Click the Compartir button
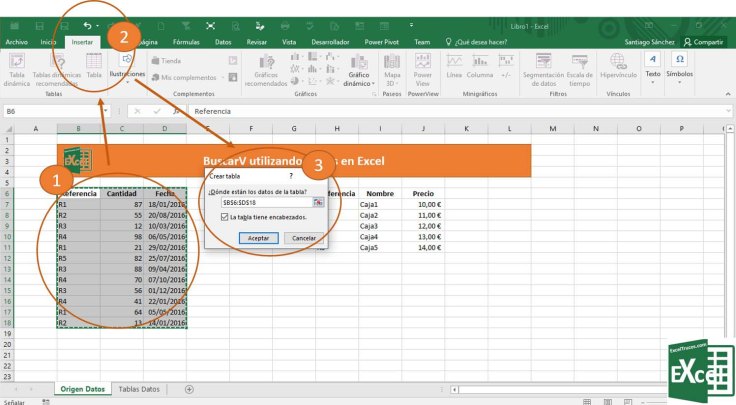This screenshot has width=736, height=405. [703, 42]
